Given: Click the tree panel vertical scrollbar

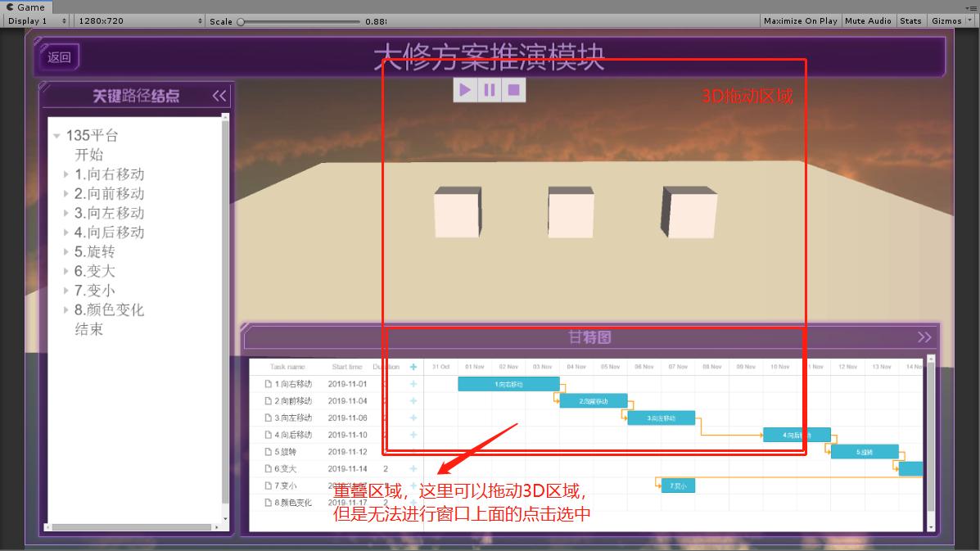Looking at the screenshot, I should tap(225, 313).
